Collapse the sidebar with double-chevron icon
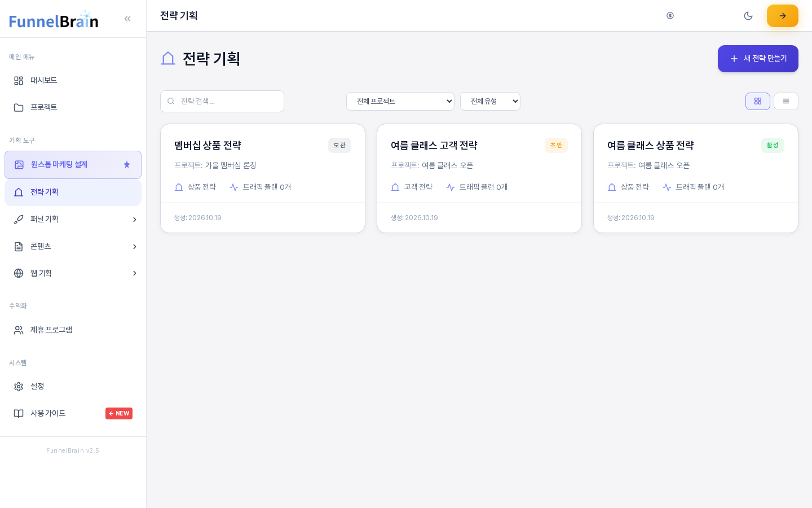The height and width of the screenshot is (508, 812). [x=127, y=19]
